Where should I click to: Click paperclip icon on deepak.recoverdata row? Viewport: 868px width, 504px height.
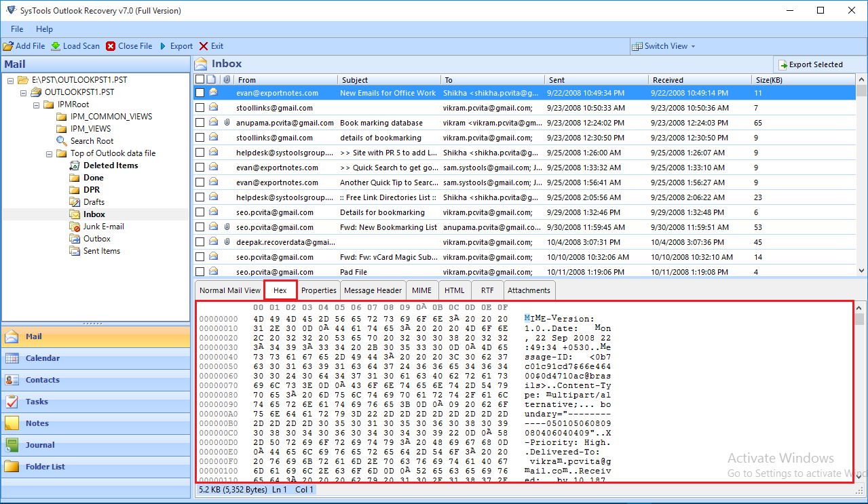[227, 242]
